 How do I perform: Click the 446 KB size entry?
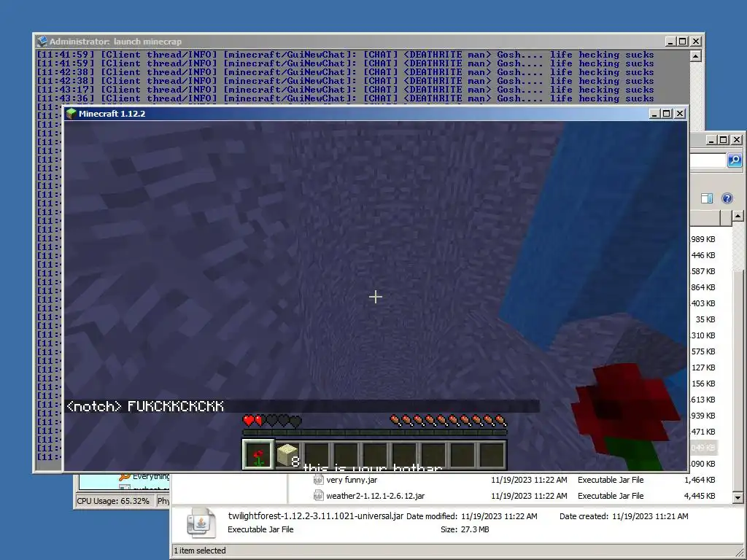[704, 255]
